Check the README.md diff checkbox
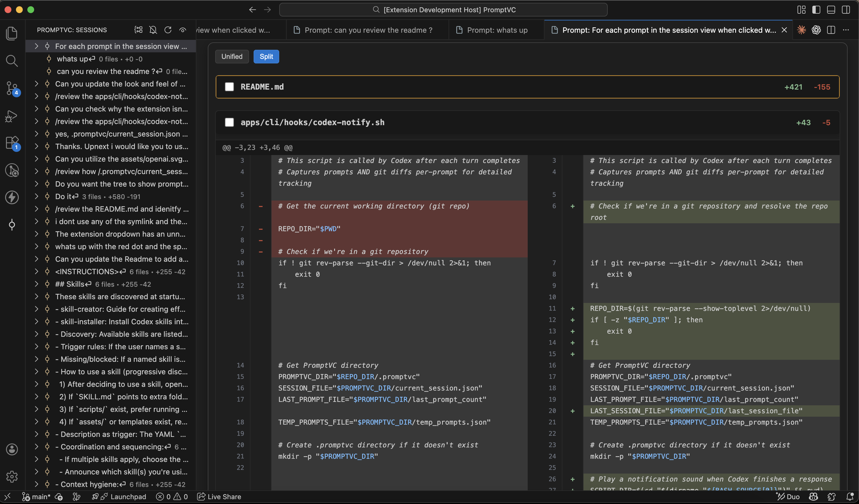 (x=229, y=87)
